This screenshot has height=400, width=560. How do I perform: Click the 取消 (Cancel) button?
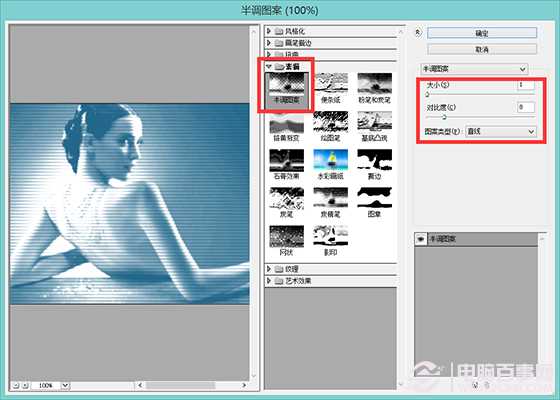[482, 49]
